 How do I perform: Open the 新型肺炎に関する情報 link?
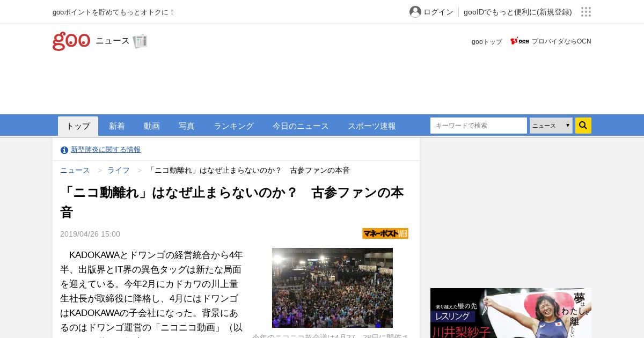(106, 150)
